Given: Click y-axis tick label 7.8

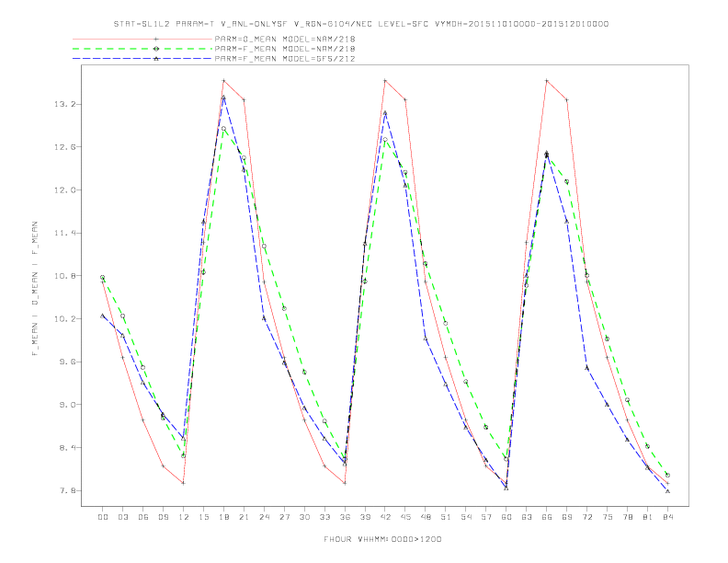Looking at the screenshot, I should click(x=66, y=490).
